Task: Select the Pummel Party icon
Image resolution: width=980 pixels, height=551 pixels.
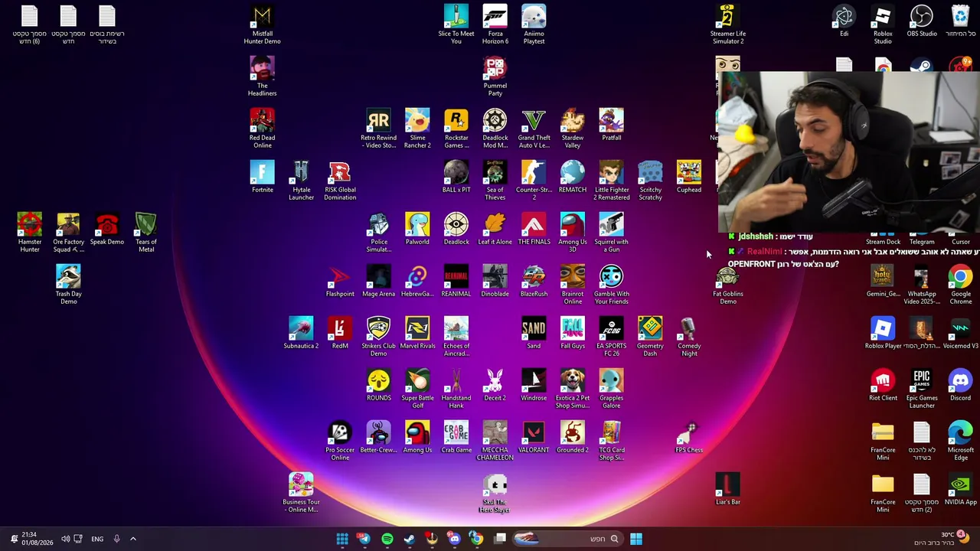Action: [495, 77]
